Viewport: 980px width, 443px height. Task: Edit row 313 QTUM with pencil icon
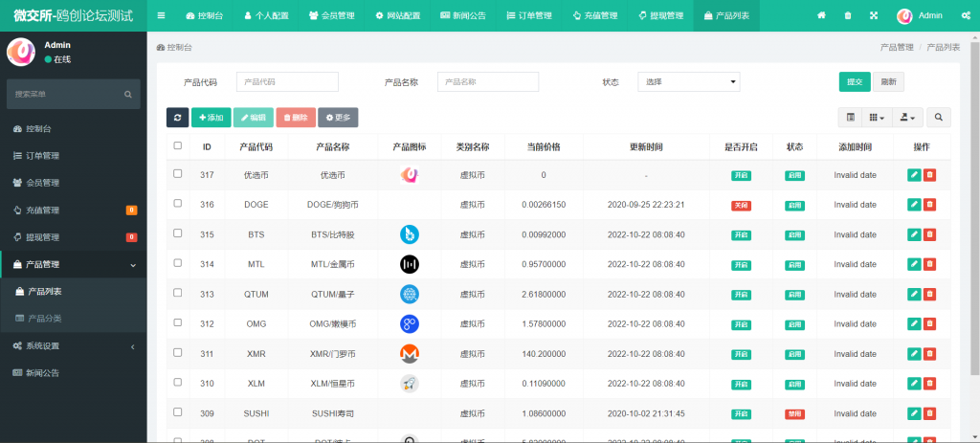click(x=914, y=294)
